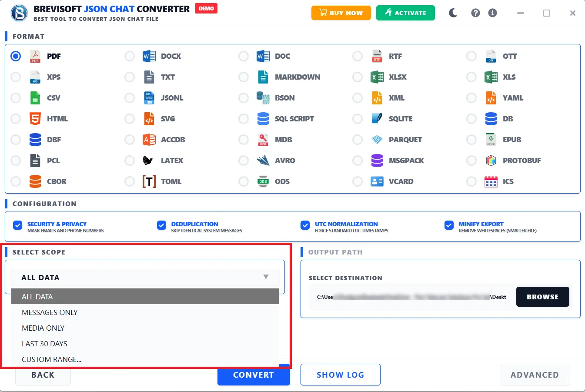Click the Convert button
585x392 pixels.
(x=254, y=375)
